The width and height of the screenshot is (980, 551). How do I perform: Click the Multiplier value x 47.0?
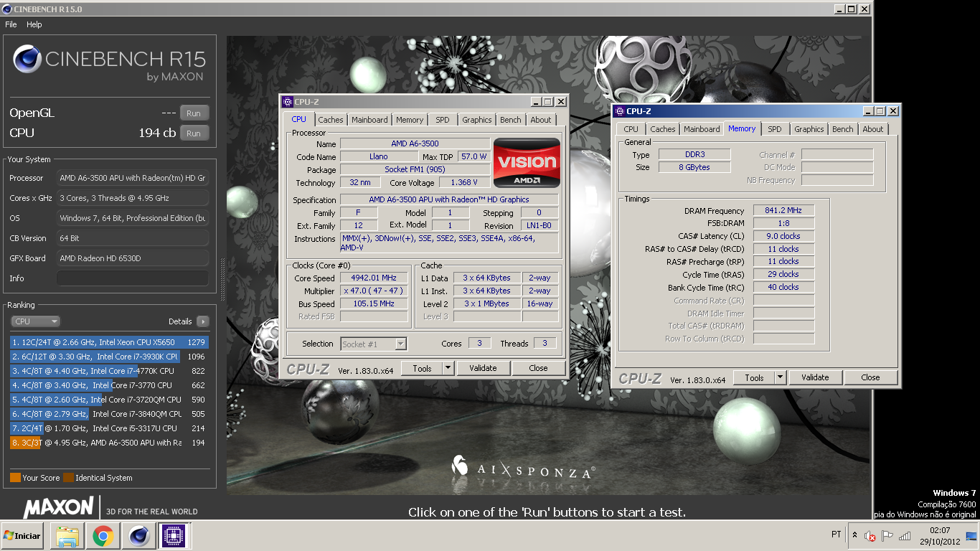click(x=374, y=291)
